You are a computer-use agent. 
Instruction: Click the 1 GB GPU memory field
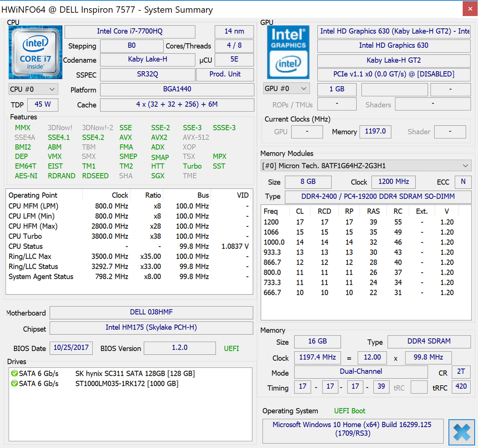(x=337, y=89)
